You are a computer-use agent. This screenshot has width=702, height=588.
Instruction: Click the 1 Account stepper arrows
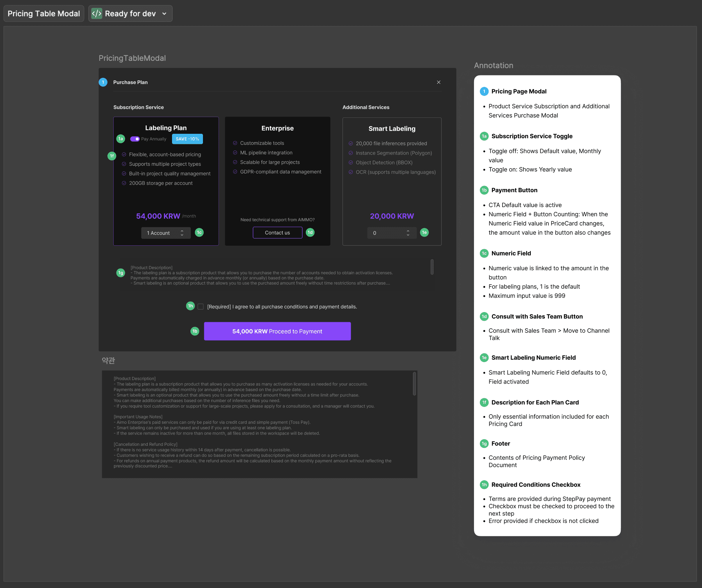pyautogui.click(x=182, y=233)
